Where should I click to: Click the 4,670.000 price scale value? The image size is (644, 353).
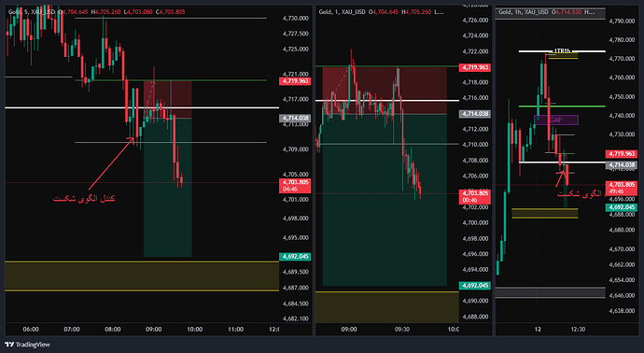[622, 249]
